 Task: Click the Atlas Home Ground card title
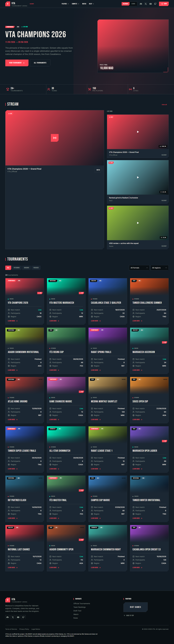(18, 401)
